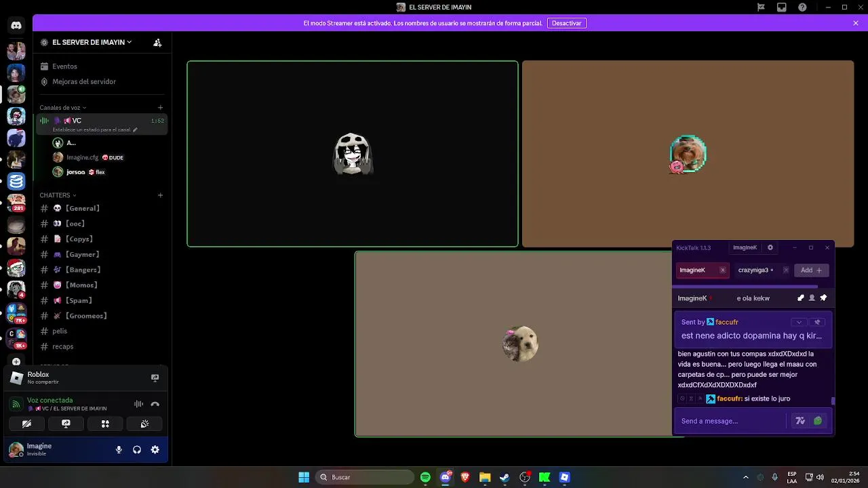Open Discord direct messages home icon

tap(16, 25)
